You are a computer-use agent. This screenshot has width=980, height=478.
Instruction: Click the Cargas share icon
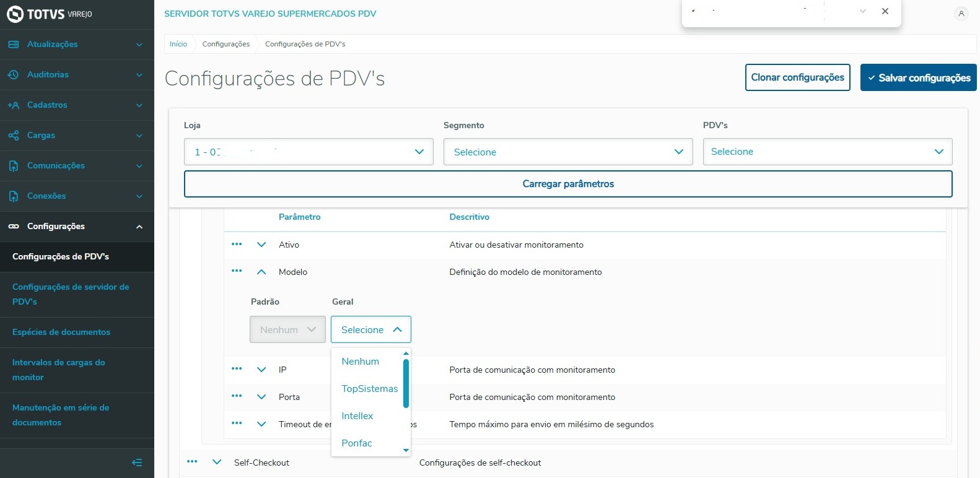pyautogui.click(x=14, y=136)
